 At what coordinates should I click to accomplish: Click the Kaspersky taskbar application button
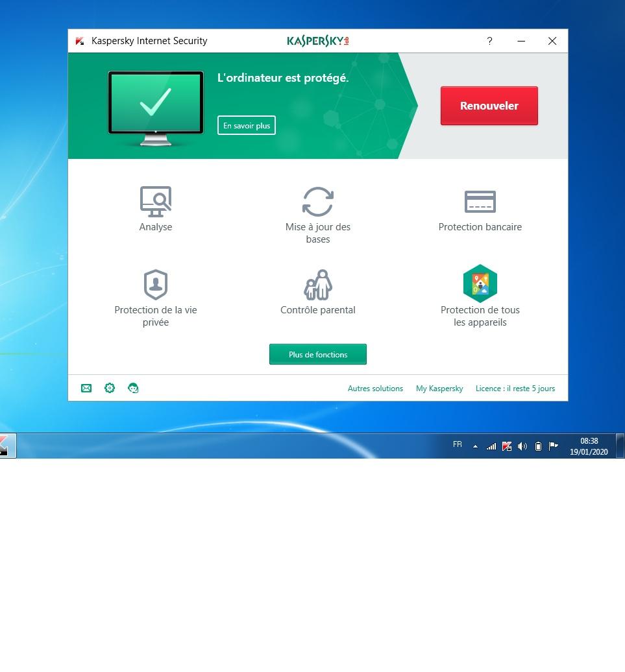click(8, 446)
